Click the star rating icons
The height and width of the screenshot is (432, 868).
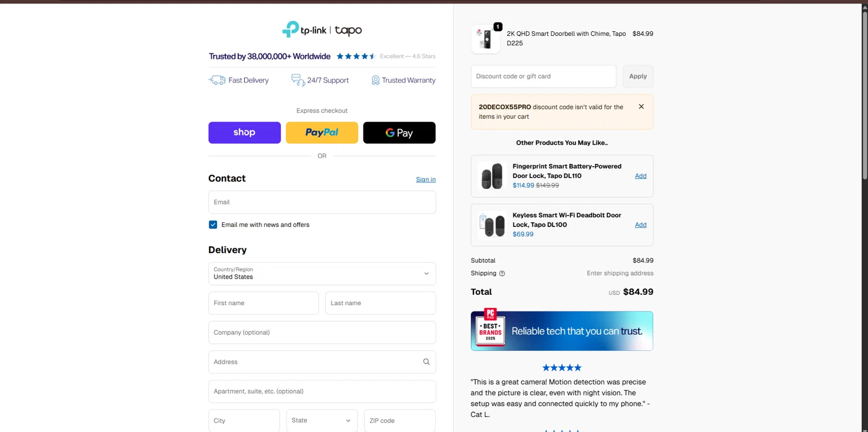click(356, 56)
